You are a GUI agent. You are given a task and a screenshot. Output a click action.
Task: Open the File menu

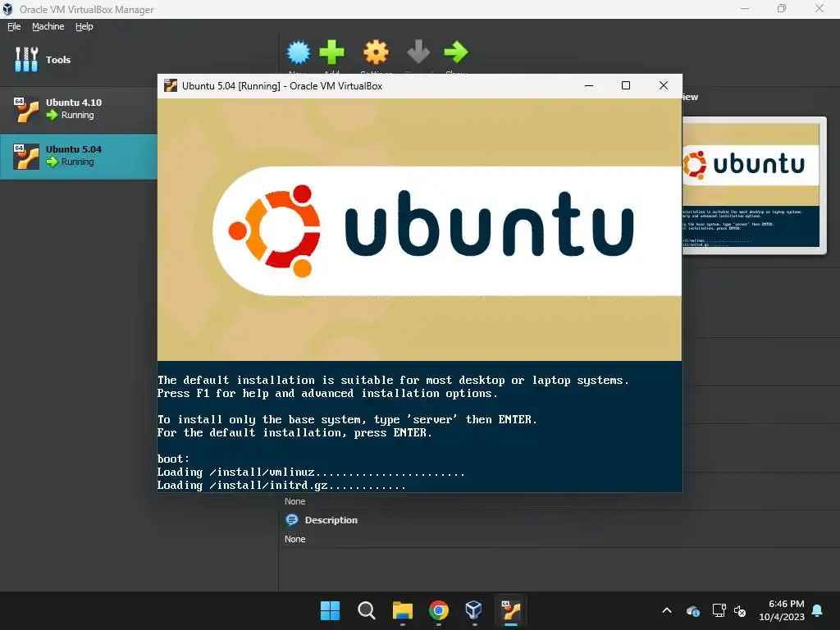click(14, 26)
